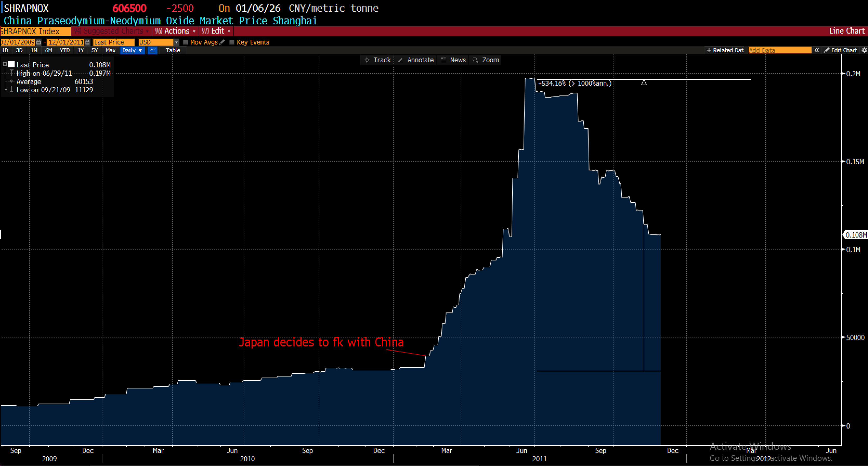The width and height of the screenshot is (868, 466).
Task: Open the Table view
Action: [173, 50]
